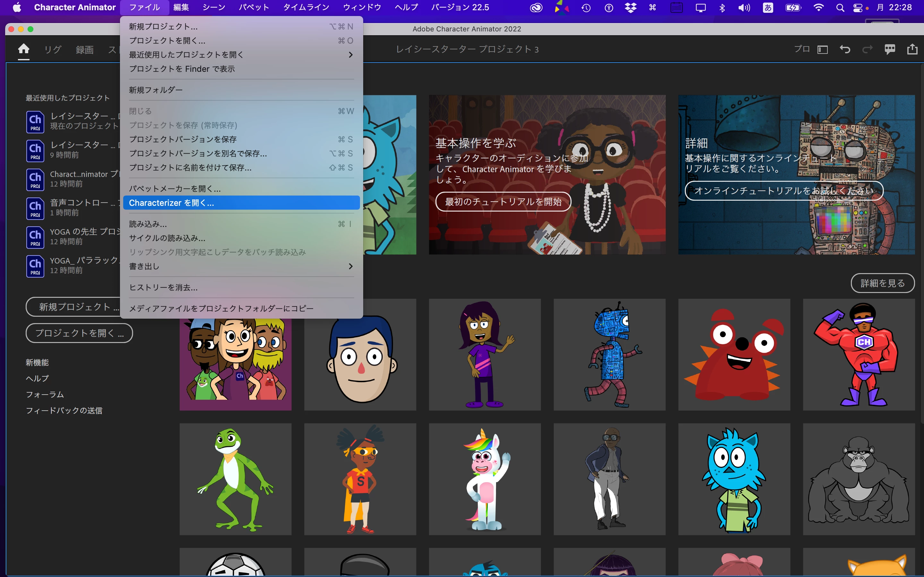
Task: Expand the 書き出し submenu arrow
Action: point(350,266)
